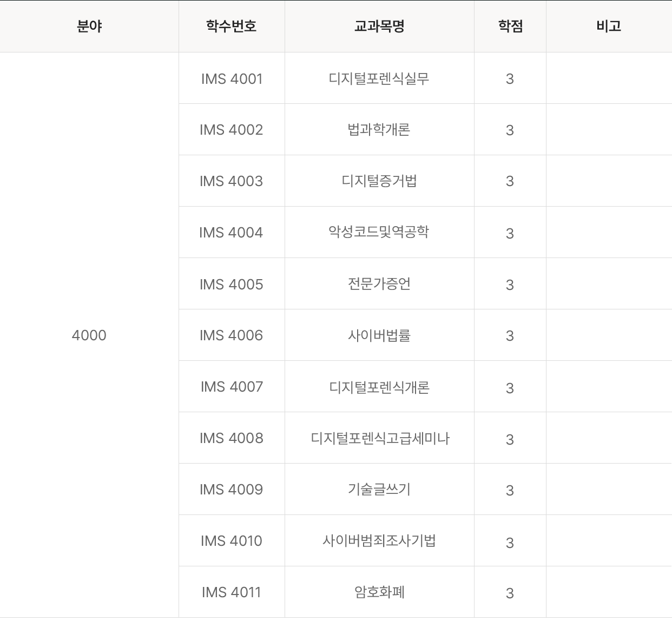Select the 암호화폐 course cell
This screenshot has height=634, width=672.
click(379, 592)
